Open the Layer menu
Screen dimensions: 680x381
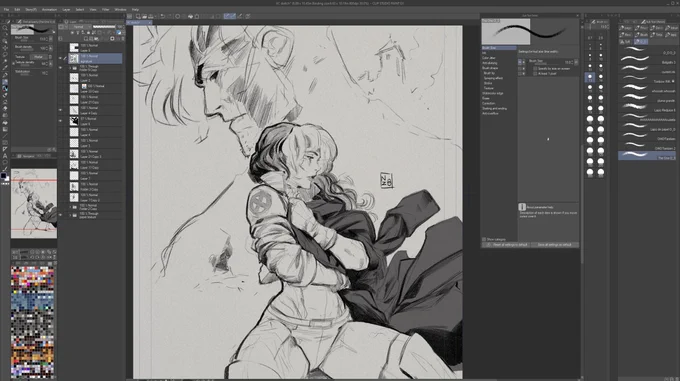(66, 10)
